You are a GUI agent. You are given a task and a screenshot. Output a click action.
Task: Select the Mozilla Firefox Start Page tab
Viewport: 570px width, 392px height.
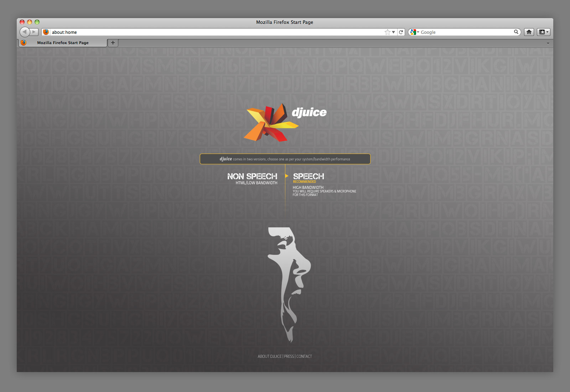click(x=63, y=43)
